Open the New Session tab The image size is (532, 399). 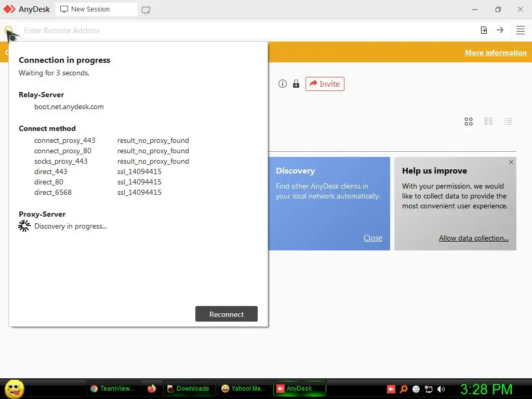pos(97,9)
